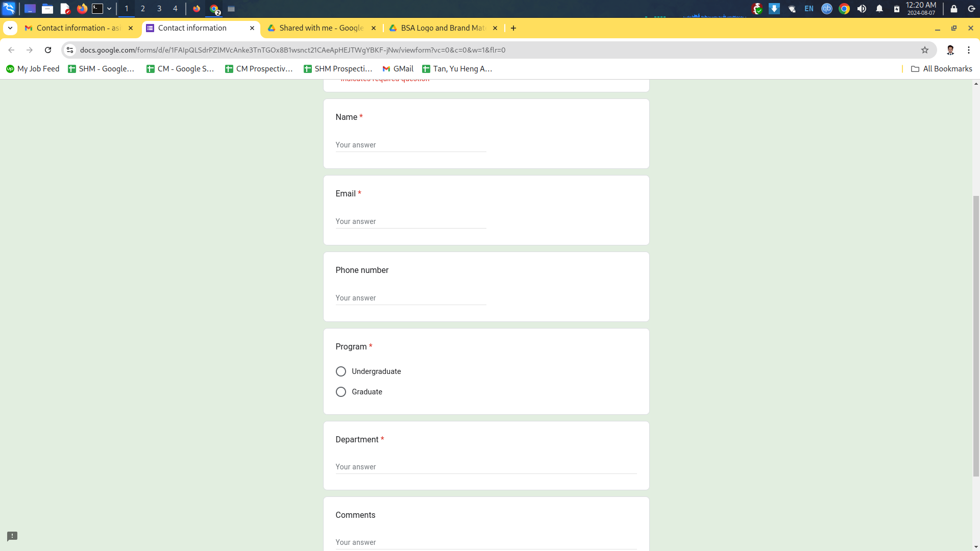Click the volume speaker tray icon

(862, 9)
